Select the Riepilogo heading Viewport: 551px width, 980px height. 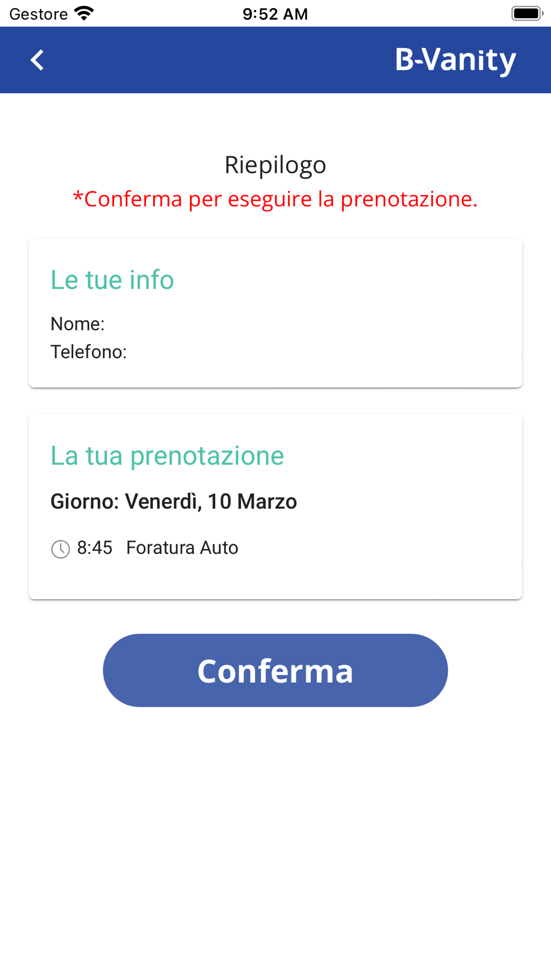coord(275,165)
